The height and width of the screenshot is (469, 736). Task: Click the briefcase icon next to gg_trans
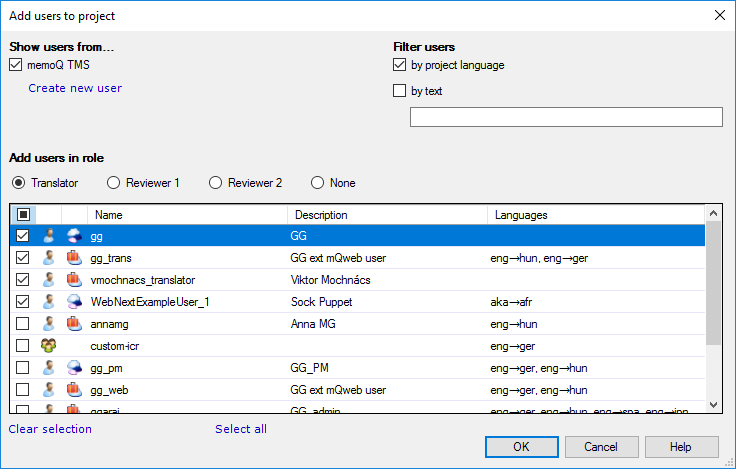[74, 258]
